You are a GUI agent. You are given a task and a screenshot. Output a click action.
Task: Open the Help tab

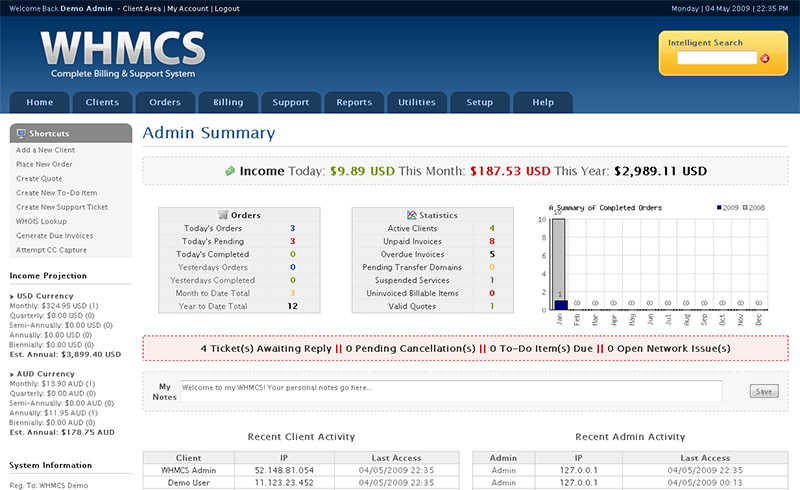tap(543, 102)
